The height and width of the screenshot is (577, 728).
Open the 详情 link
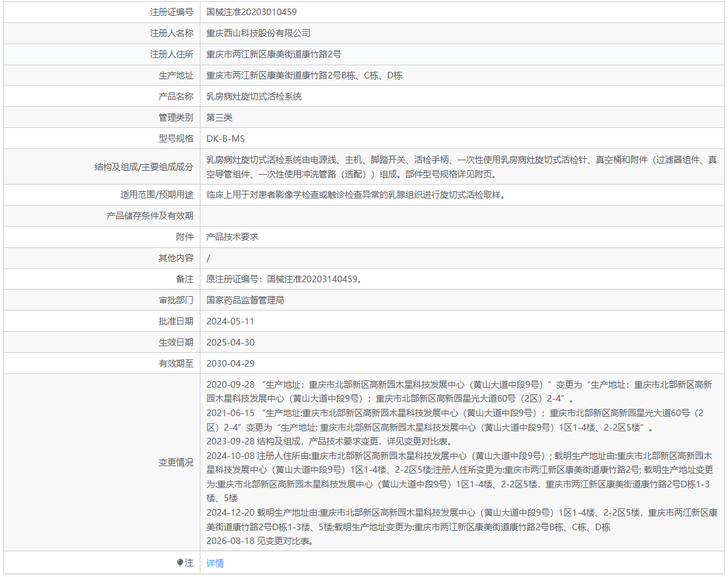(215, 563)
